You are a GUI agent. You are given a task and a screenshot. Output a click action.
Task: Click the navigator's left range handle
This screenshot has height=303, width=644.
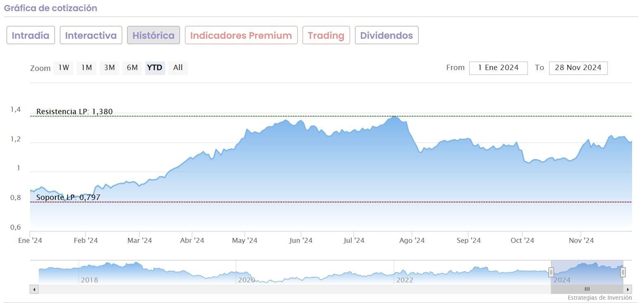point(551,272)
